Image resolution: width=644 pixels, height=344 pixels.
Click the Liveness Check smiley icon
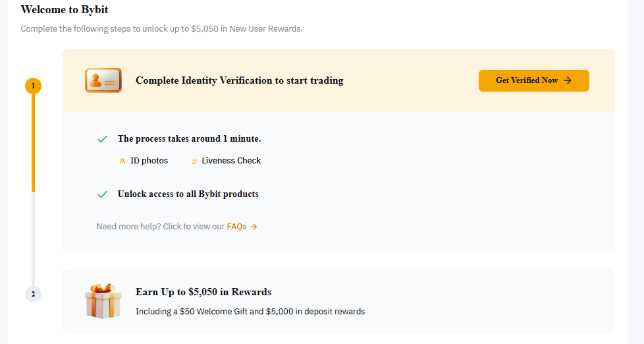(x=194, y=161)
